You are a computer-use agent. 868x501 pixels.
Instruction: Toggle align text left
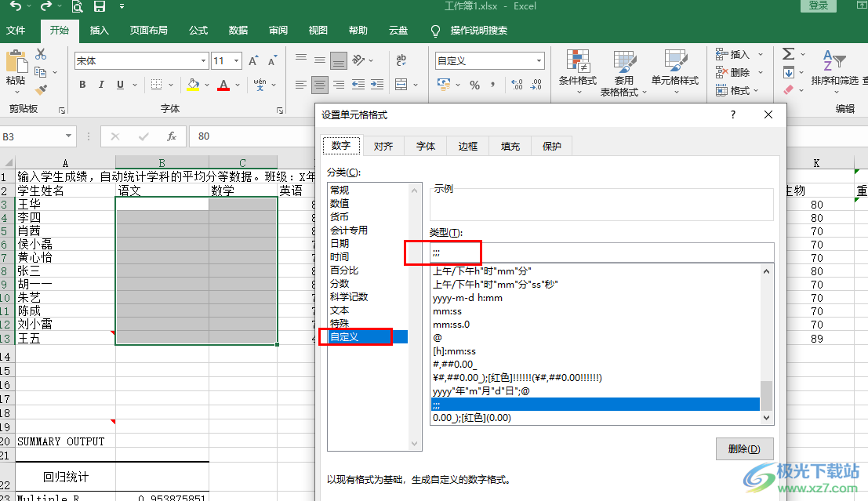click(301, 85)
